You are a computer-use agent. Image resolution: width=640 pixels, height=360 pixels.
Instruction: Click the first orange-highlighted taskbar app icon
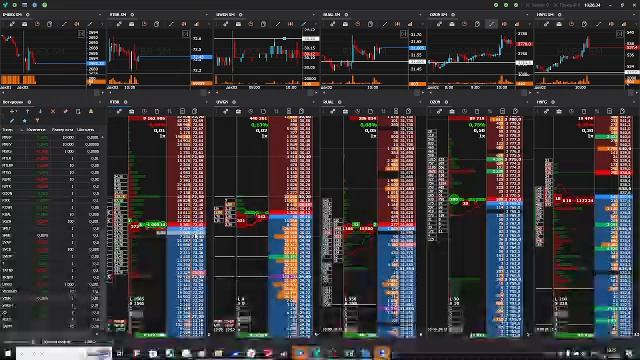pyautogui.click(x=300, y=353)
